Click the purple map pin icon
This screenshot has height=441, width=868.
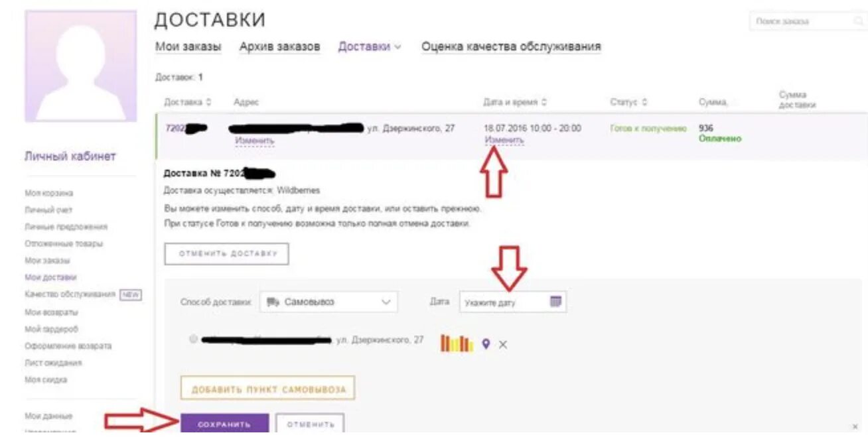[486, 344]
